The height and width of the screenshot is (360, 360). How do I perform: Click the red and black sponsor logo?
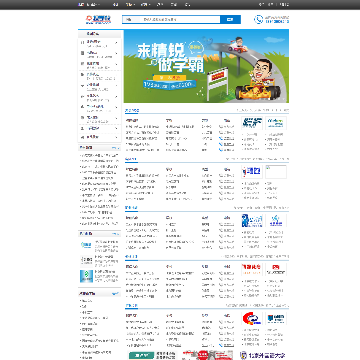point(276,269)
